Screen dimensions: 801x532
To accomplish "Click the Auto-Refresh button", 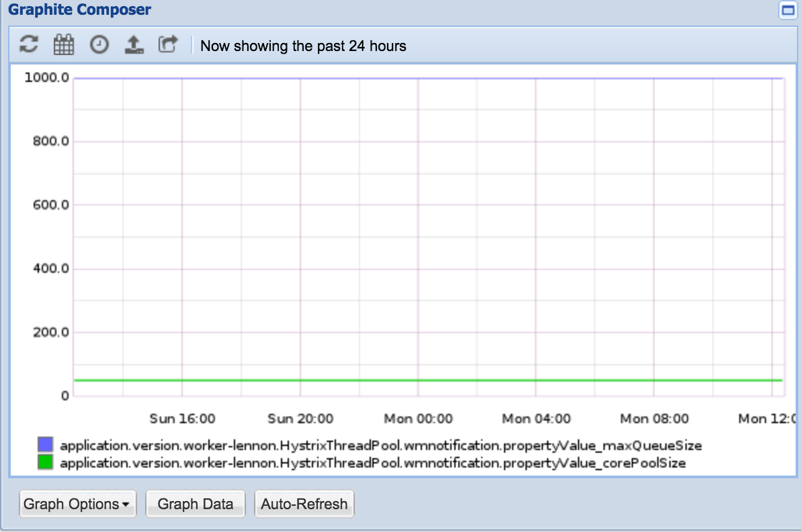I will point(304,504).
